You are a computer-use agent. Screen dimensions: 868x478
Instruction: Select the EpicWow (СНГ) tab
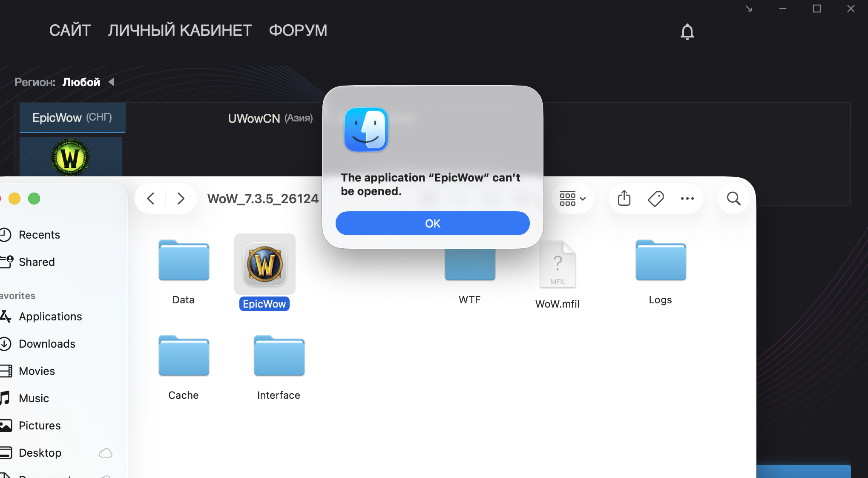click(x=72, y=118)
